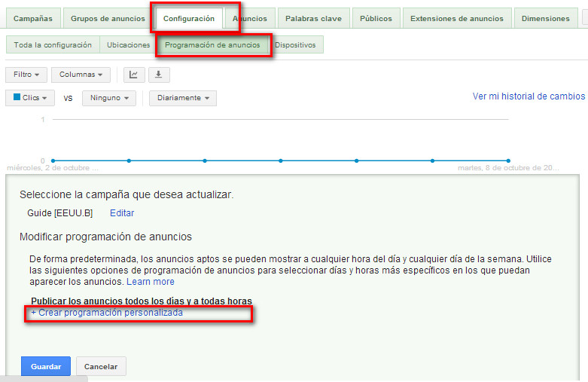The height and width of the screenshot is (382, 588).
Task: Select the Palabras clave tab
Action: [x=313, y=19]
